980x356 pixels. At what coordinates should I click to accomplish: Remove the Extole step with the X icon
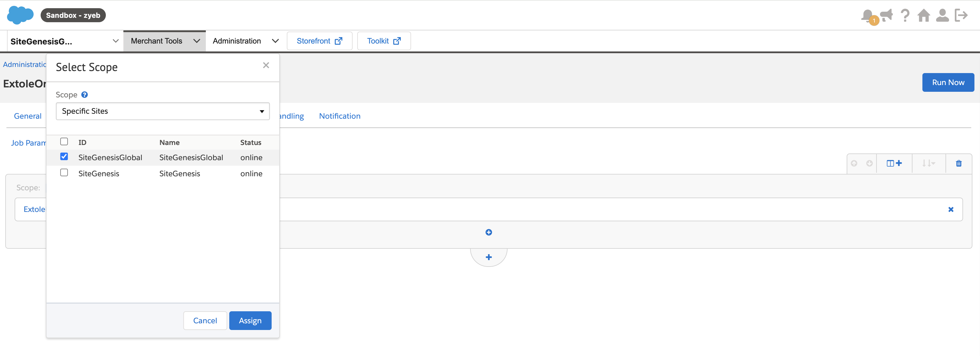pyautogui.click(x=951, y=210)
